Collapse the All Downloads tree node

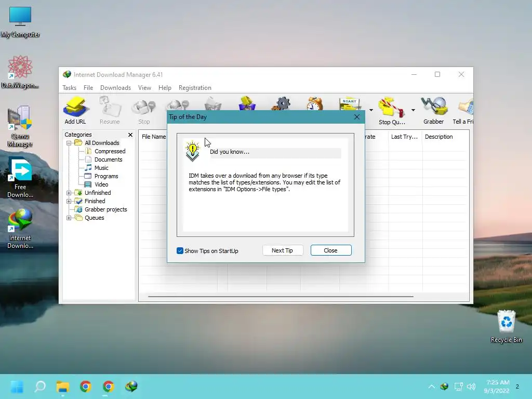tap(69, 143)
